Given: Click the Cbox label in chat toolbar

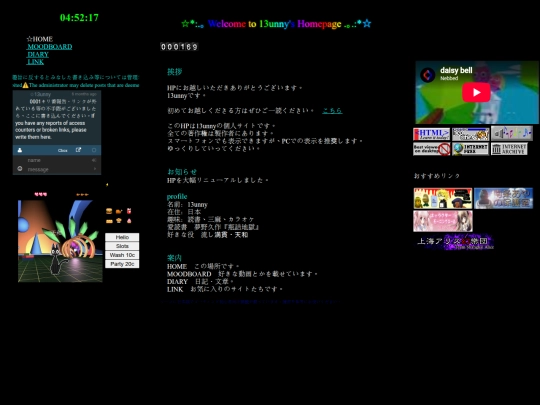Looking at the screenshot, I should point(63,150).
